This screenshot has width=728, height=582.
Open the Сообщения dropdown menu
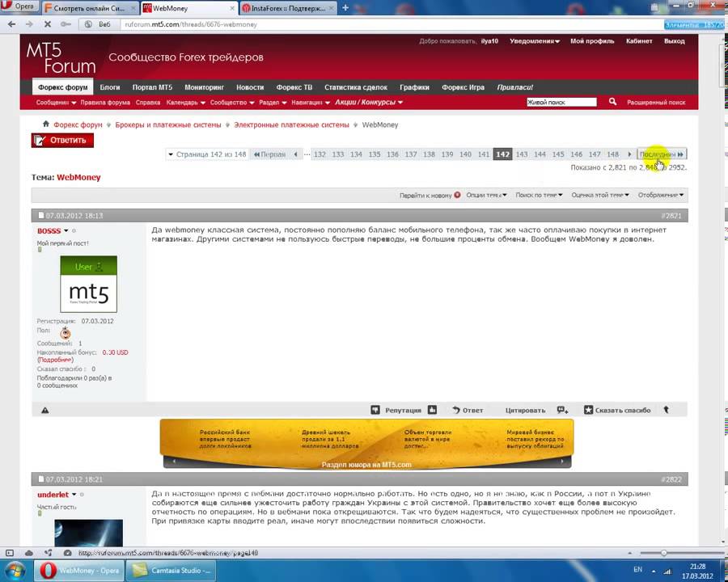(56, 102)
